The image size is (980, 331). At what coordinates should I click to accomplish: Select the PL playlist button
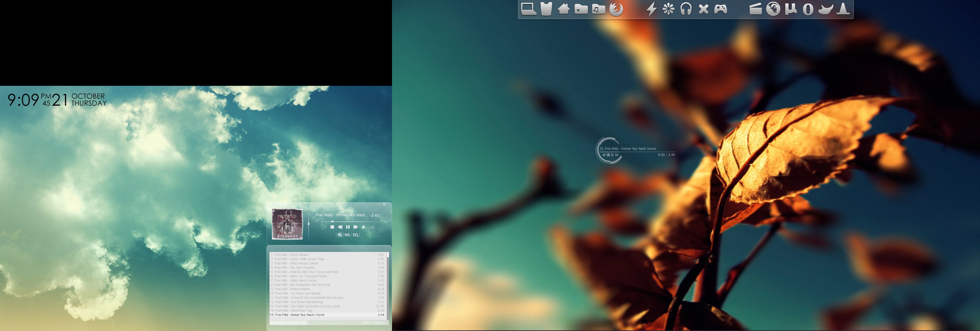coord(340,235)
